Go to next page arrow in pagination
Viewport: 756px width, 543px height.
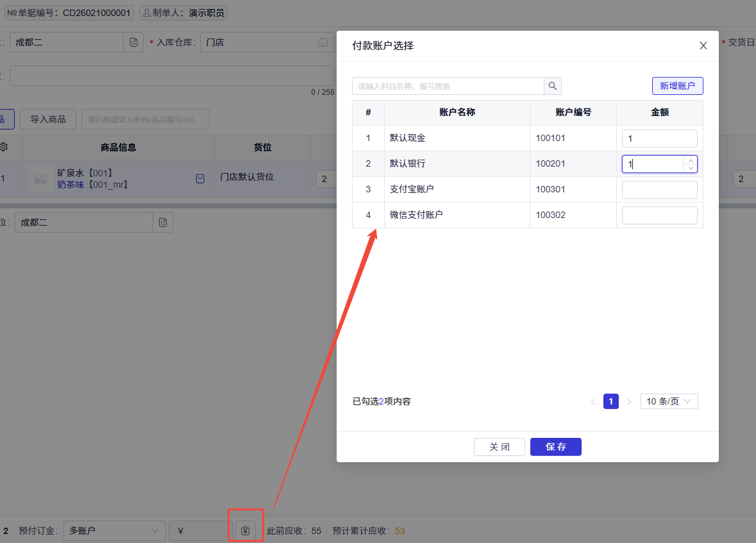[628, 401]
